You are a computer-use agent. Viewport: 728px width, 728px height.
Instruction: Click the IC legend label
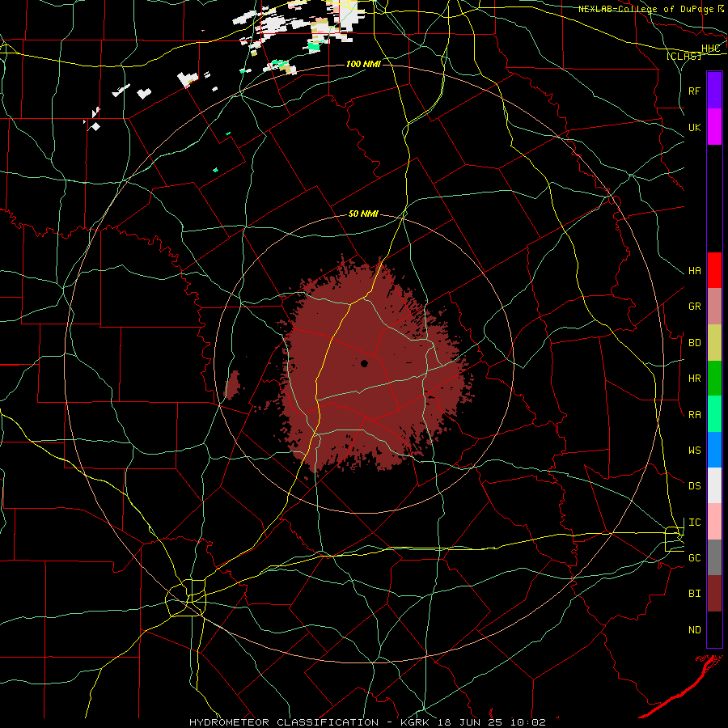coord(694,523)
